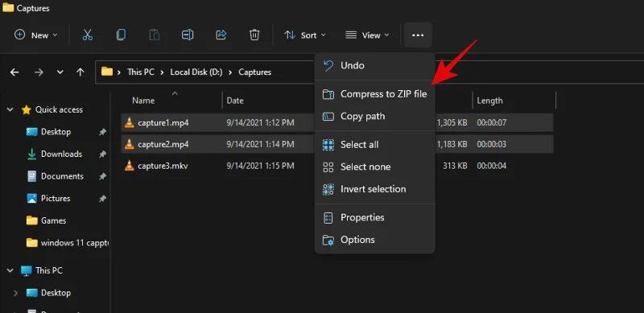
Task: Click the pin icon beside Downloads
Action: pyautogui.click(x=102, y=154)
